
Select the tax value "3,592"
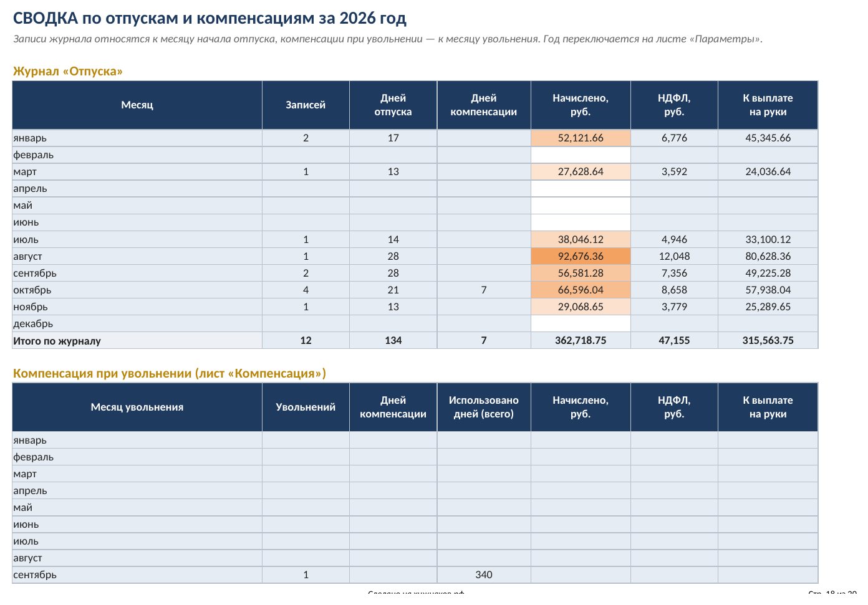(674, 171)
